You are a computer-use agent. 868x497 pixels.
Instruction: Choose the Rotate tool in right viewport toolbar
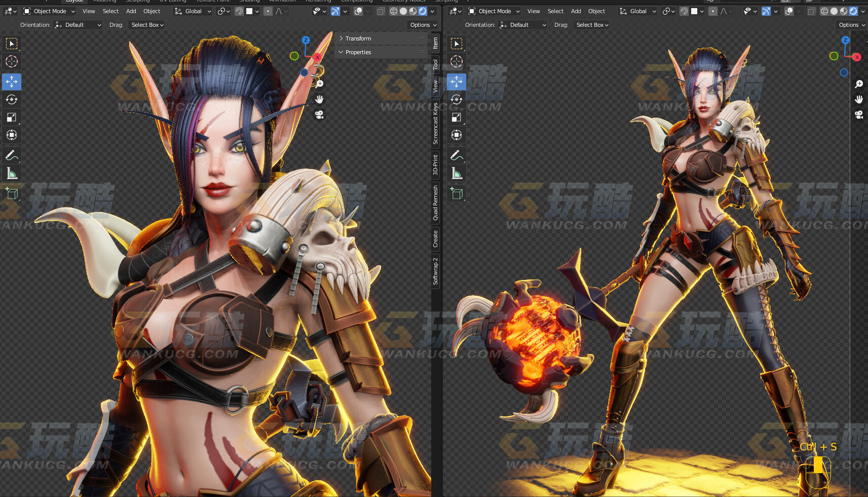click(457, 99)
